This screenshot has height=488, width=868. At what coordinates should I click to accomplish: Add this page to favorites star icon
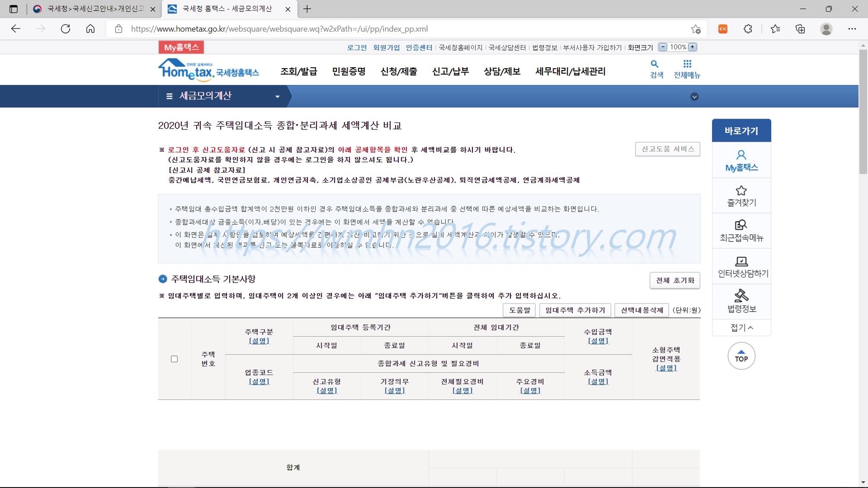[x=696, y=29]
